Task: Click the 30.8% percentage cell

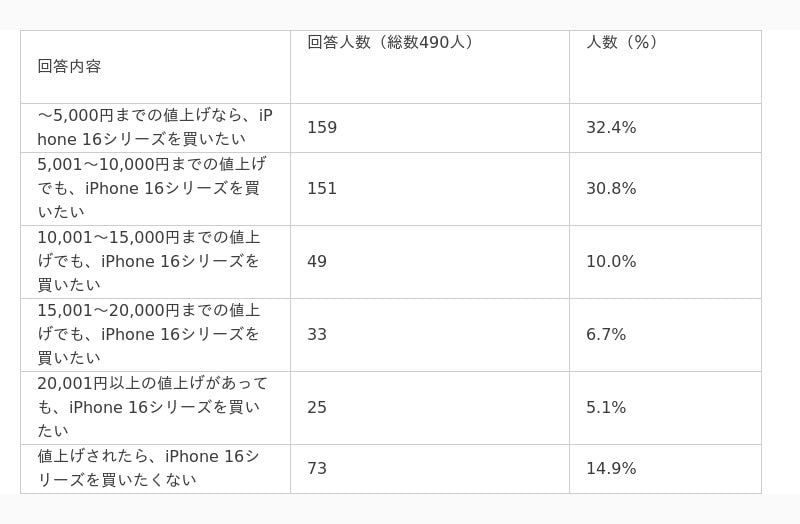Action: tap(665, 189)
